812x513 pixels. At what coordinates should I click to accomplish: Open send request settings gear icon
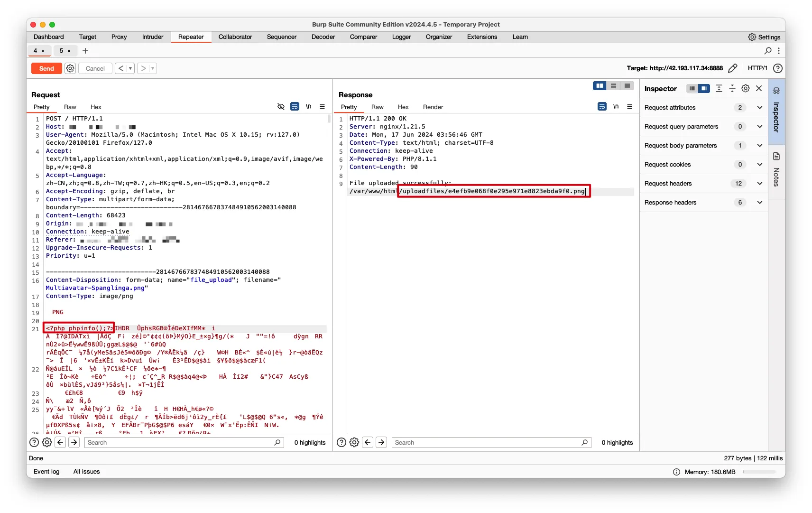[70, 68]
